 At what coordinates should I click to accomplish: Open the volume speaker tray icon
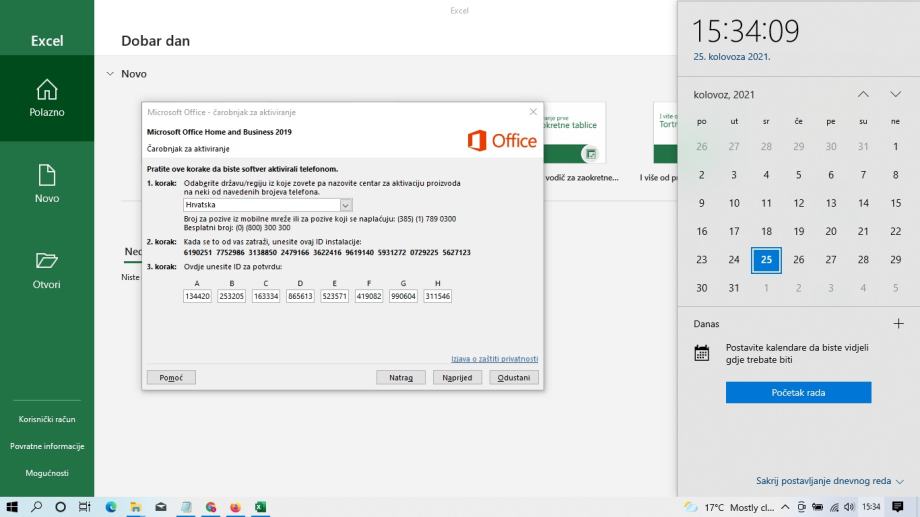click(849, 507)
